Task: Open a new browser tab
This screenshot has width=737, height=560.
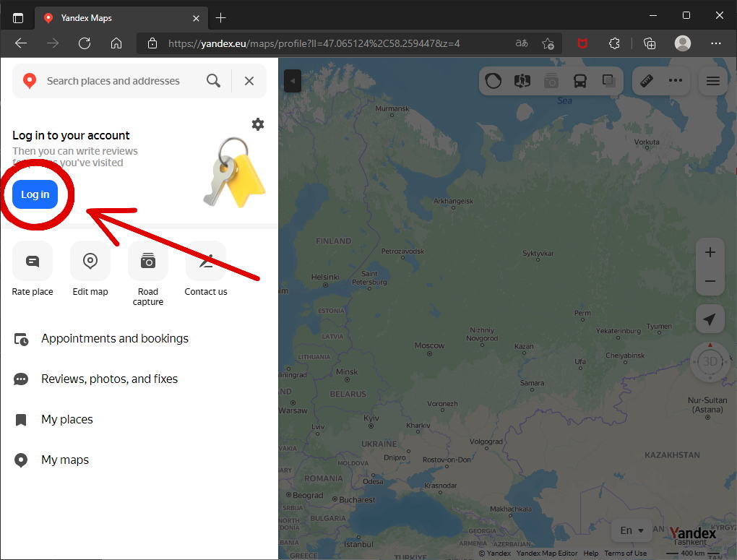Action: click(220, 18)
